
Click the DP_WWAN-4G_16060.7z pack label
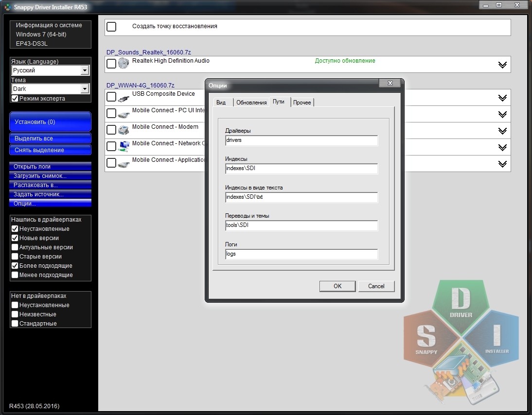pos(141,86)
